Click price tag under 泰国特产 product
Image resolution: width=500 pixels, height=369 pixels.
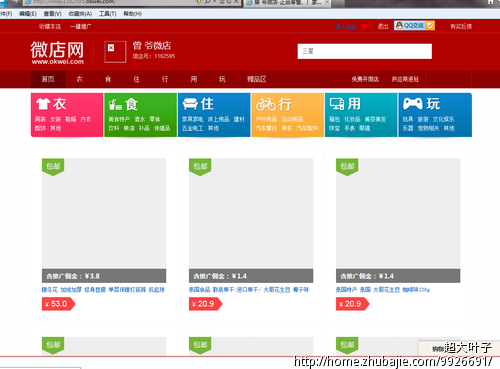point(352,304)
